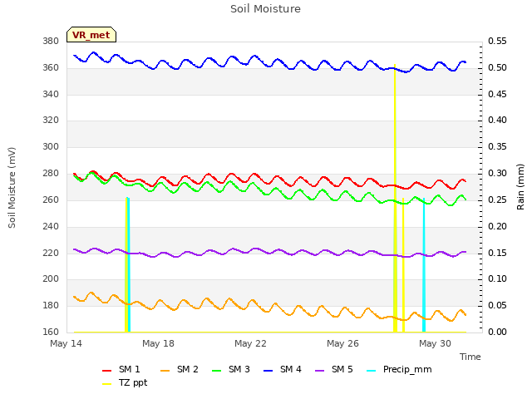This screenshot has width=532, height=399.
Task: Toggle SM 5 series in legend
Action: pos(334,369)
